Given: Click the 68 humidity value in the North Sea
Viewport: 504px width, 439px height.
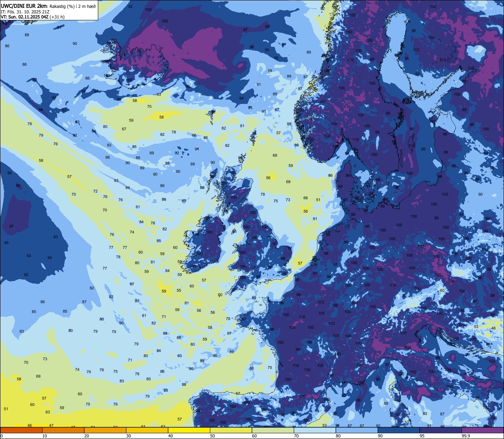Looking at the screenshot, I should coord(288,182).
